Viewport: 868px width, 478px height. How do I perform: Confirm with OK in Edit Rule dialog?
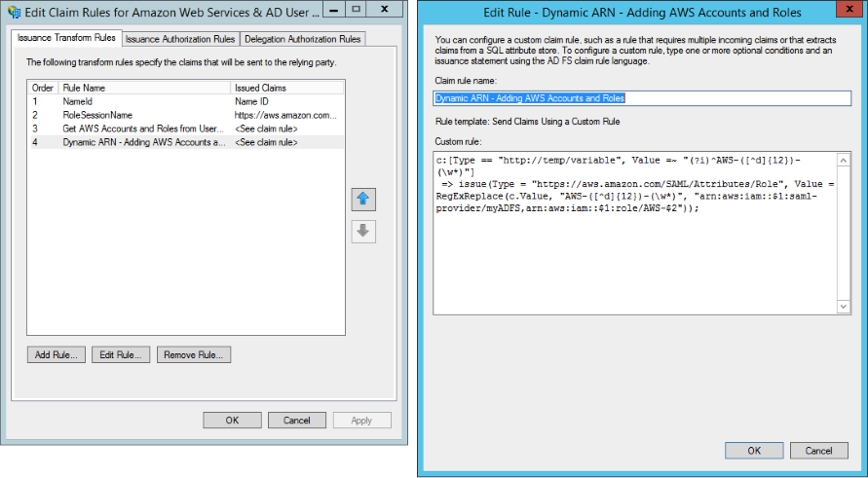754,451
